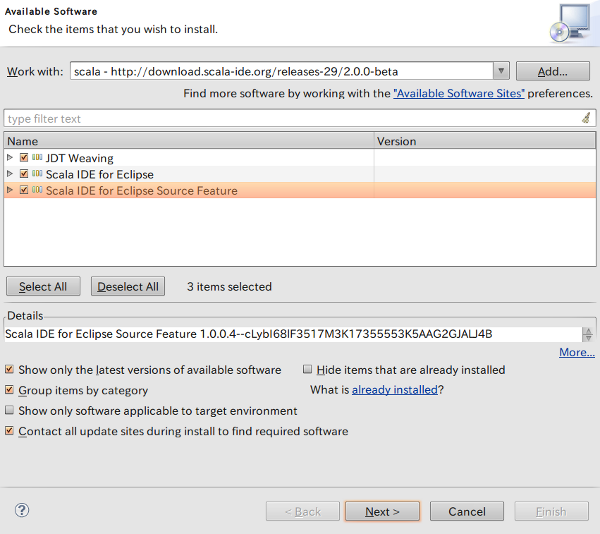Click the disabled < Back button
The height and width of the screenshot is (534, 600).
click(303, 511)
